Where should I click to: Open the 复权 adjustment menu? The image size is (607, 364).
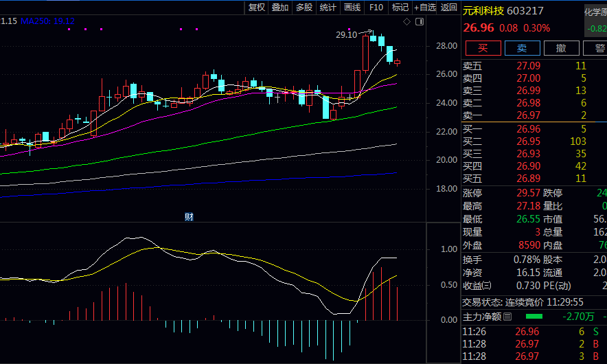(257, 8)
